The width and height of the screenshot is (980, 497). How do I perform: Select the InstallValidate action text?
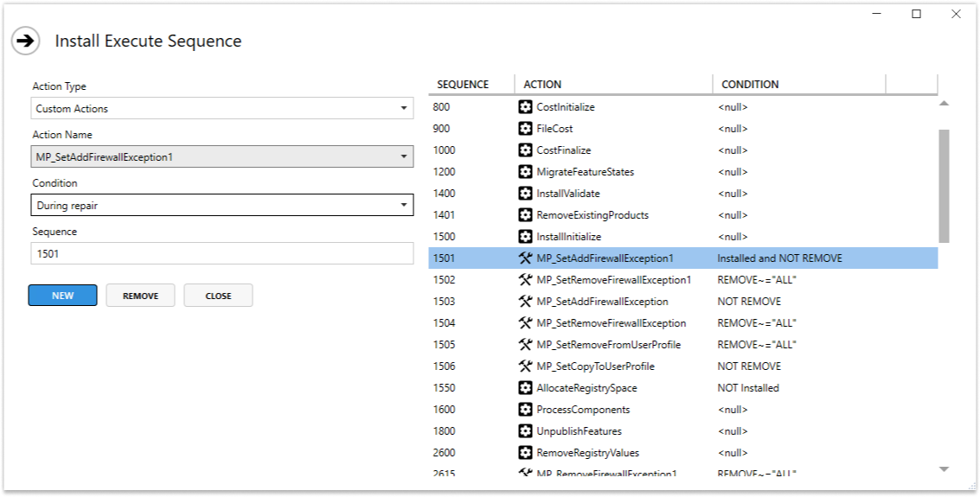point(568,194)
